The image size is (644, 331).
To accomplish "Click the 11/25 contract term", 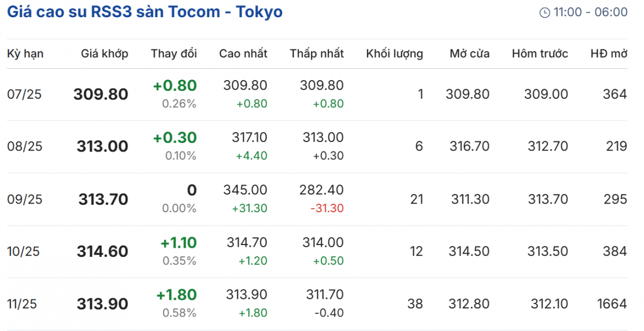I will pyautogui.click(x=23, y=304).
